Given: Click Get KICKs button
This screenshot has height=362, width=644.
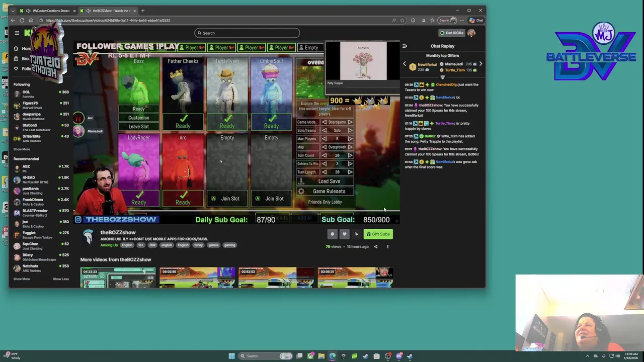Looking at the screenshot, I should (x=451, y=33).
